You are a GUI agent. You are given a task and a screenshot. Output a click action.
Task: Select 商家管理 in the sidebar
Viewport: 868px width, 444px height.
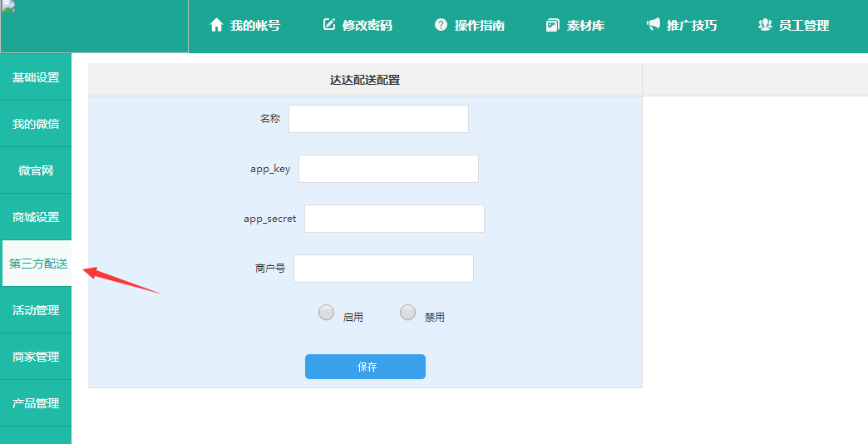click(36, 357)
